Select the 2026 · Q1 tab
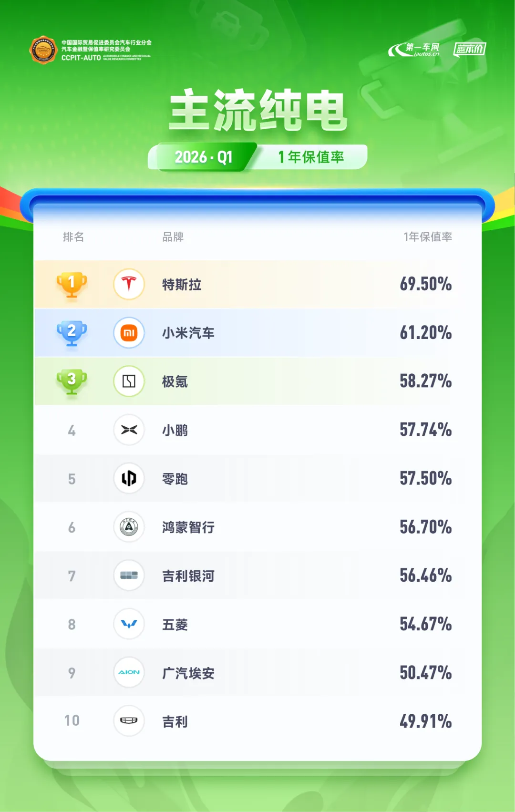Screen dimensions: 515x812 pyautogui.click(x=204, y=157)
